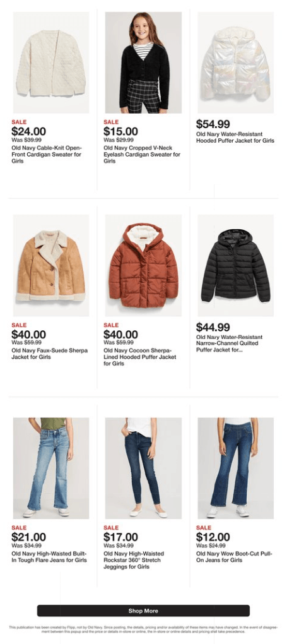Select the white iridescent Hooded Puffer Jacket image
This screenshot has height=644, width=287.
[x=236, y=63]
